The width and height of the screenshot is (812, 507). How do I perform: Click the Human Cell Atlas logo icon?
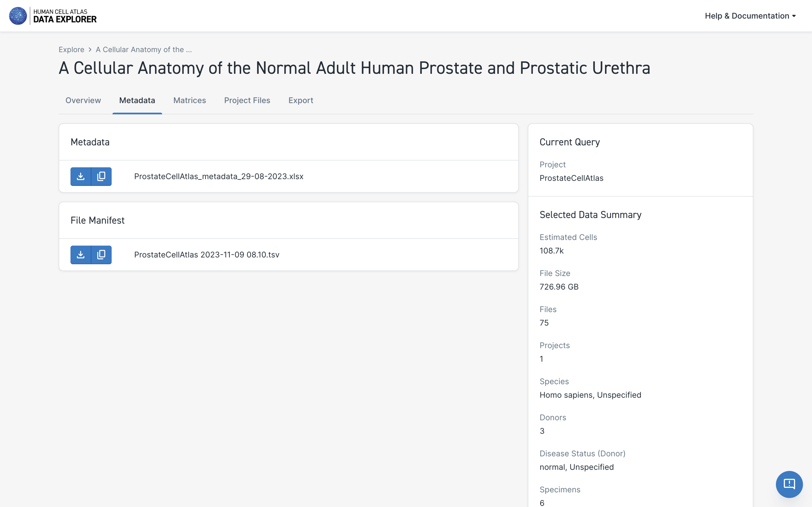pos(16,16)
